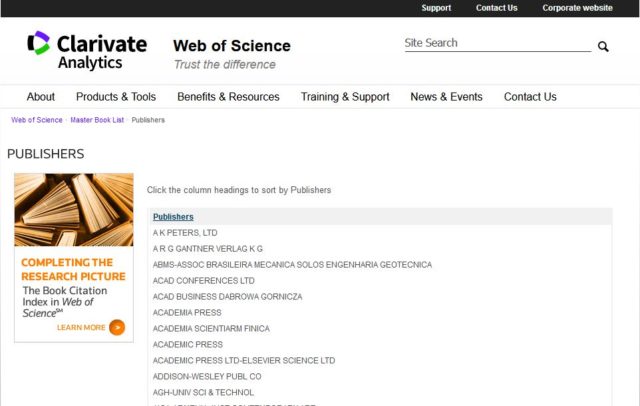Select row A R G GANTNER VERLAG K G
The height and width of the screenshot is (406, 640).
tap(380, 249)
